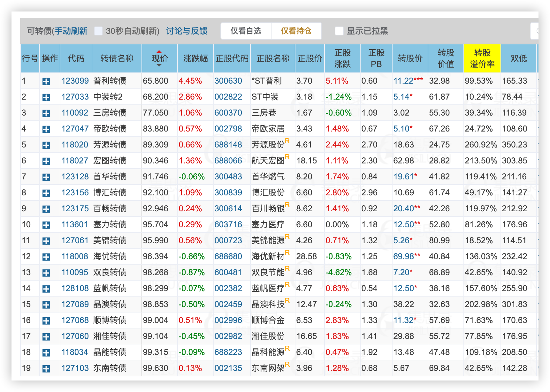Sort by the 转股价值 column header

(x=446, y=58)
